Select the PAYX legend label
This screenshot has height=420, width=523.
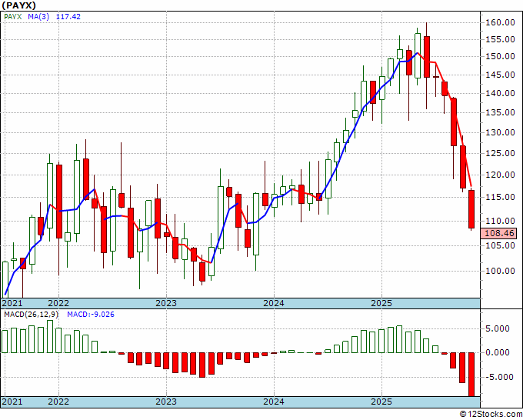(12, 17)
